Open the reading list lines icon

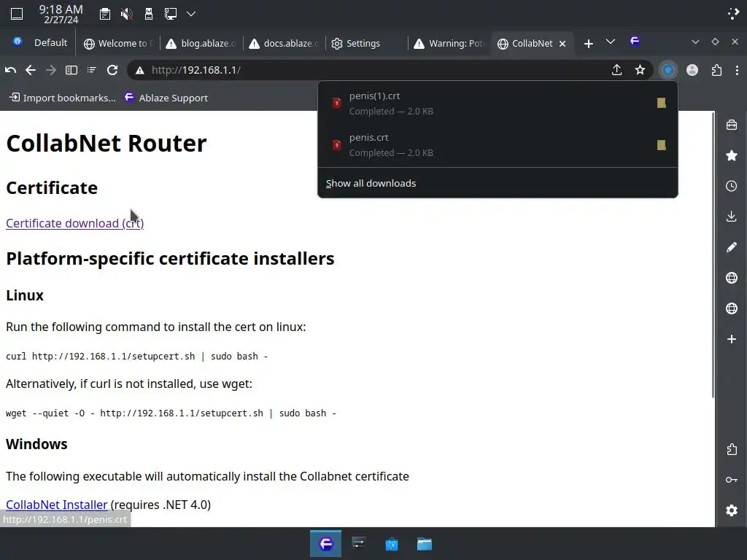pyautogui.click(x=91, y=71)
